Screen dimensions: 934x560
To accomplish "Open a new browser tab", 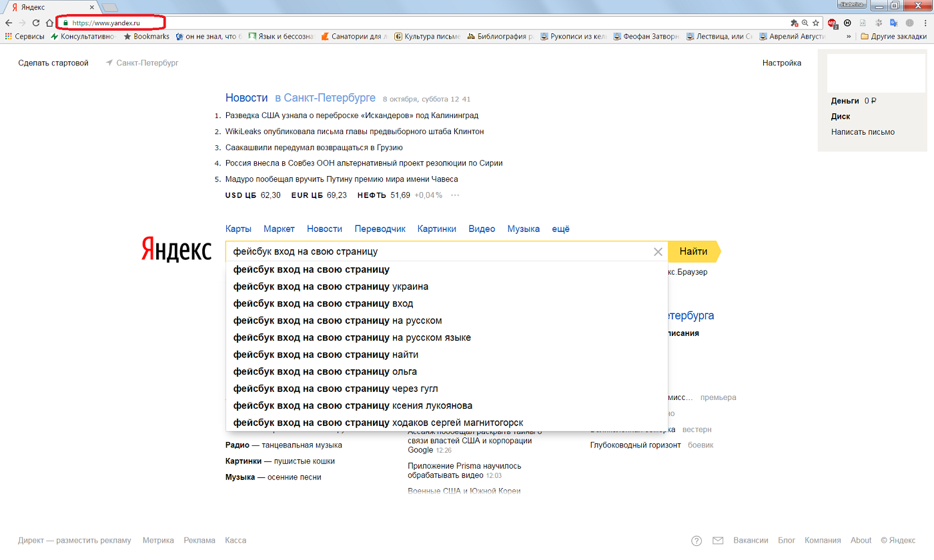I will click(110, 7).
